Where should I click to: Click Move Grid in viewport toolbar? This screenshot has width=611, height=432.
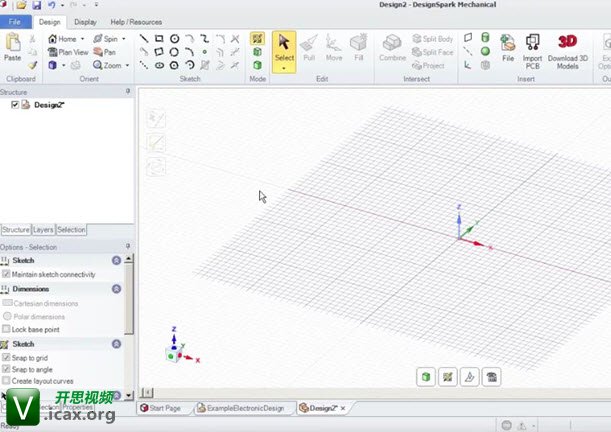click(x=470, y=377)
